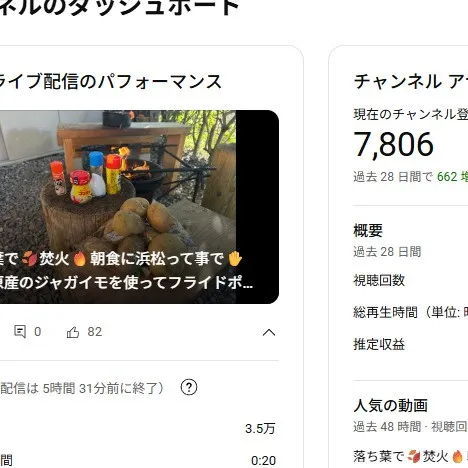
Task: Click the 3.5万 views stat
Action: (x=260, y=429)
